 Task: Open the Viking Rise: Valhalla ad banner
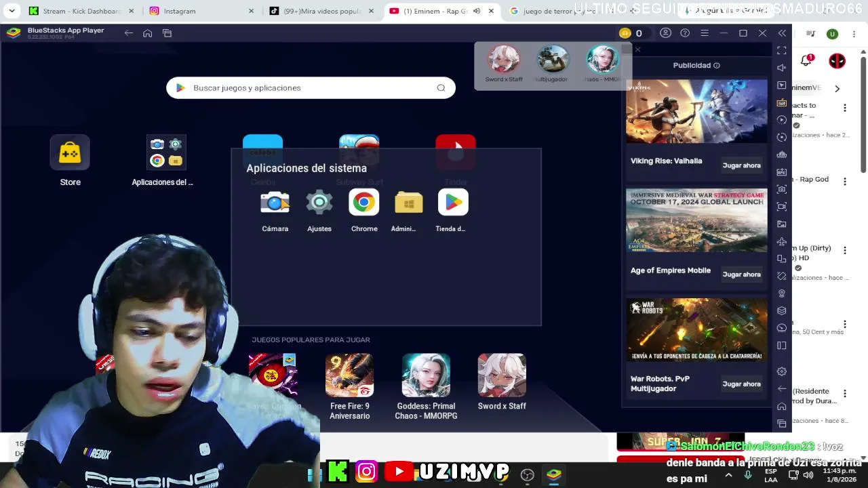696,111
